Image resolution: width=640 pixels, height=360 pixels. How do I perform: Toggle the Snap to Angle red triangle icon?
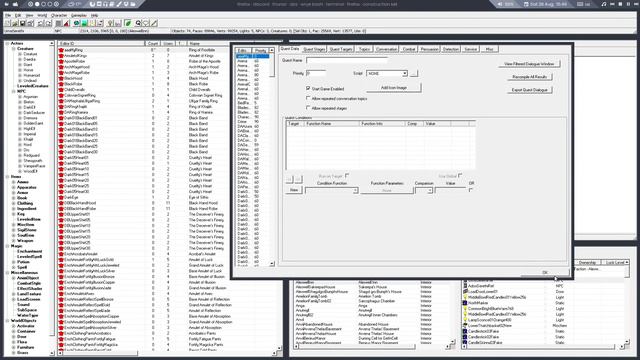[x=67, y=23]
